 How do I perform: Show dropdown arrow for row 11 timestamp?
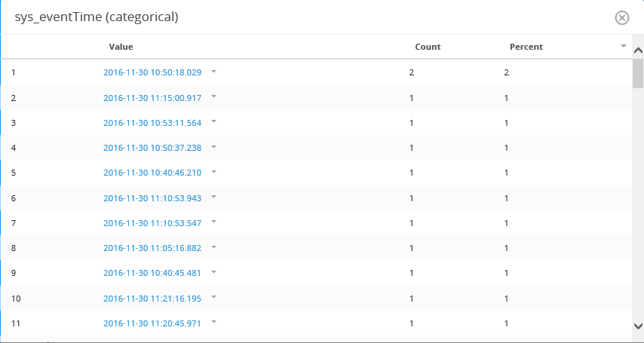coord(213,322)
